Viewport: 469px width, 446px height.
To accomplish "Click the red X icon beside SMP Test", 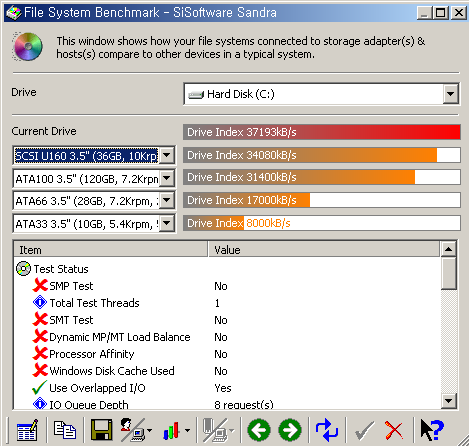I will (40, 285).
